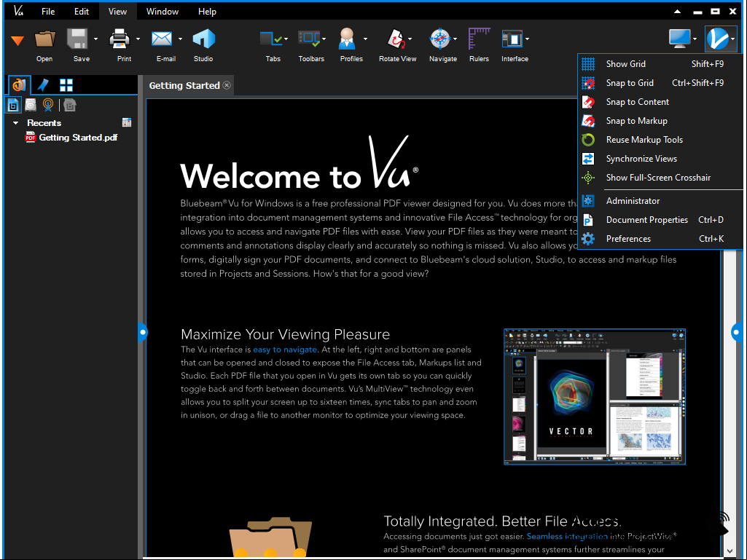Collapse the ribbon with the up arrow
Image resolution: width=747 pixels, height=560 pixels.
[677, 12]
